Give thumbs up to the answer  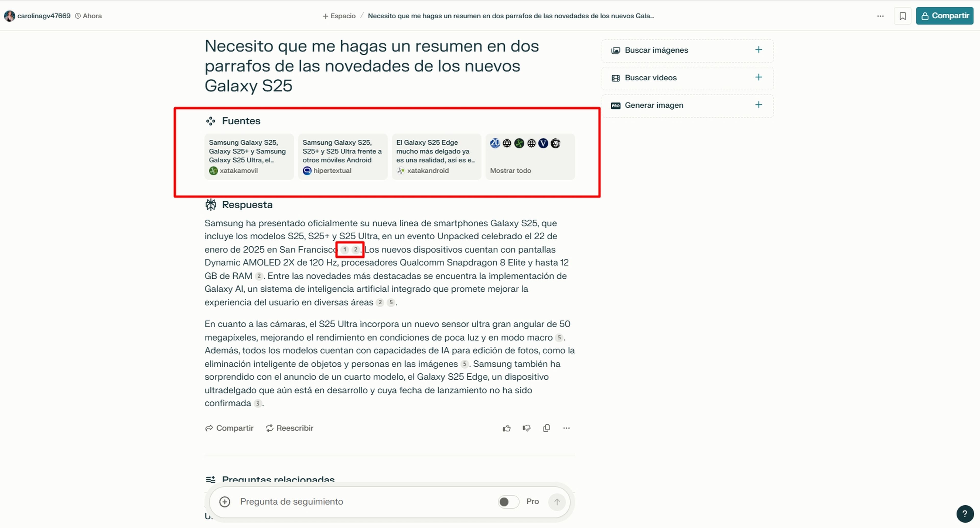[506, 428]
